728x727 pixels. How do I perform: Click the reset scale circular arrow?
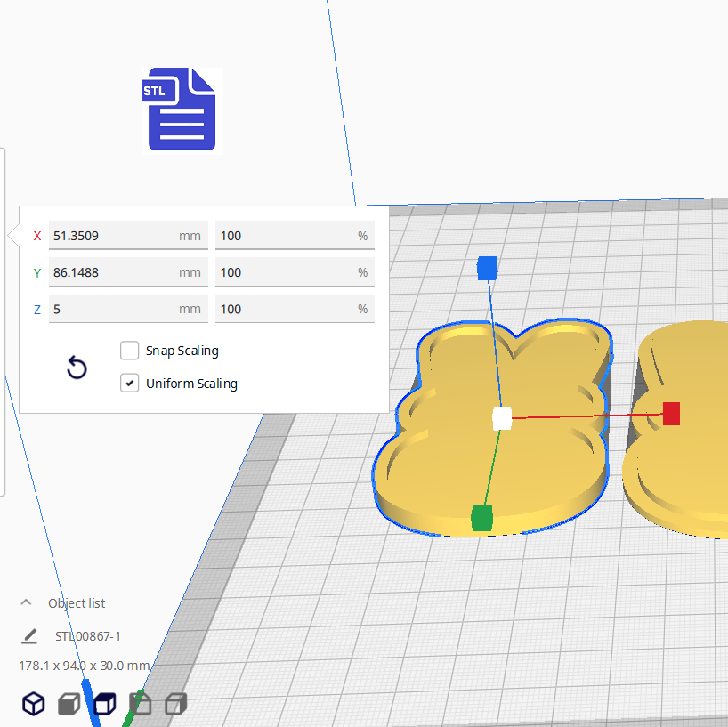click(77, 368)
